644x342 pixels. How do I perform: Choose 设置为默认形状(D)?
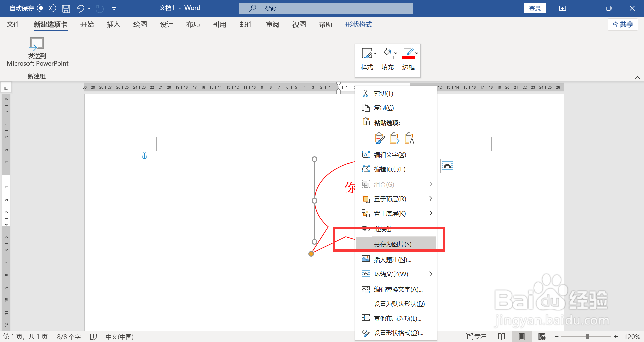click(396, 304)
